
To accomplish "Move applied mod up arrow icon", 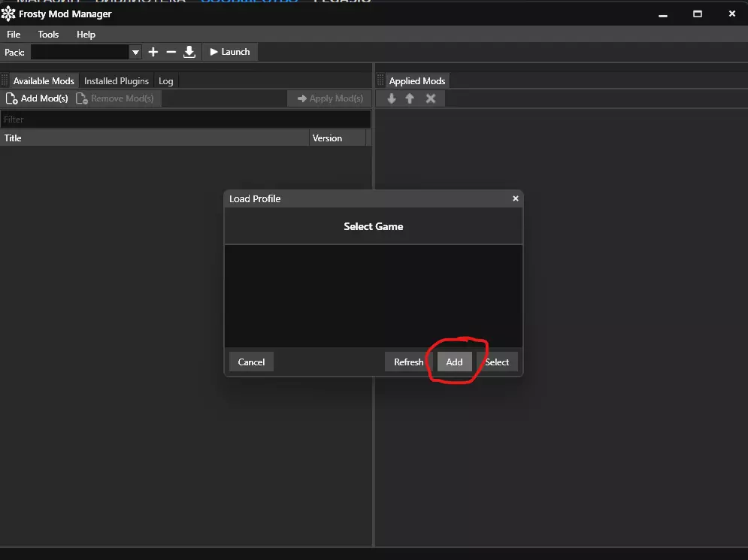I will click(x=410, y=98).
